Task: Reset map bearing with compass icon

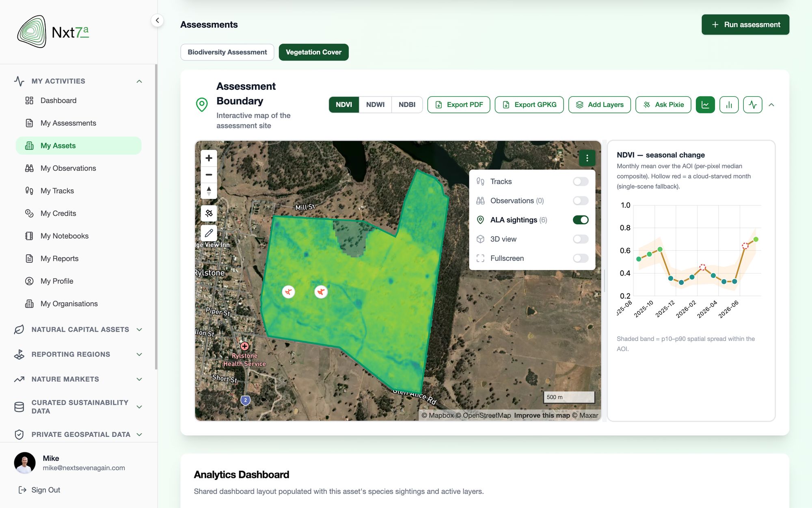Action: [x=209, y=191]
